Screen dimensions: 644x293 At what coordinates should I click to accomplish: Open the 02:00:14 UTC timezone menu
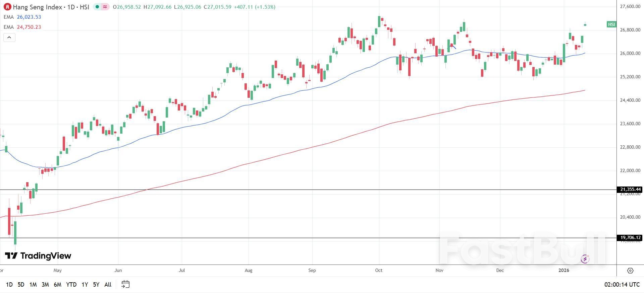(622, 284)
